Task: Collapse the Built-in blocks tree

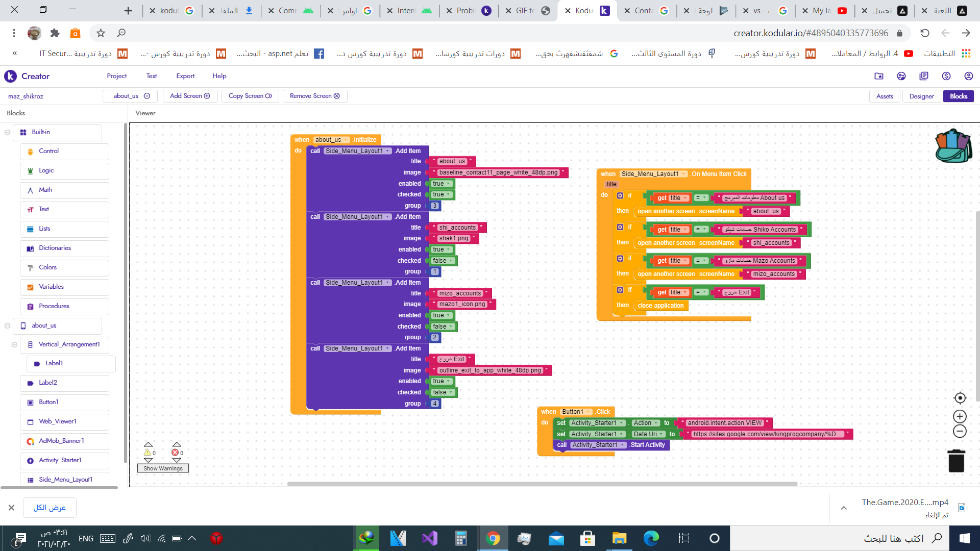Action: tap(8, 132)
